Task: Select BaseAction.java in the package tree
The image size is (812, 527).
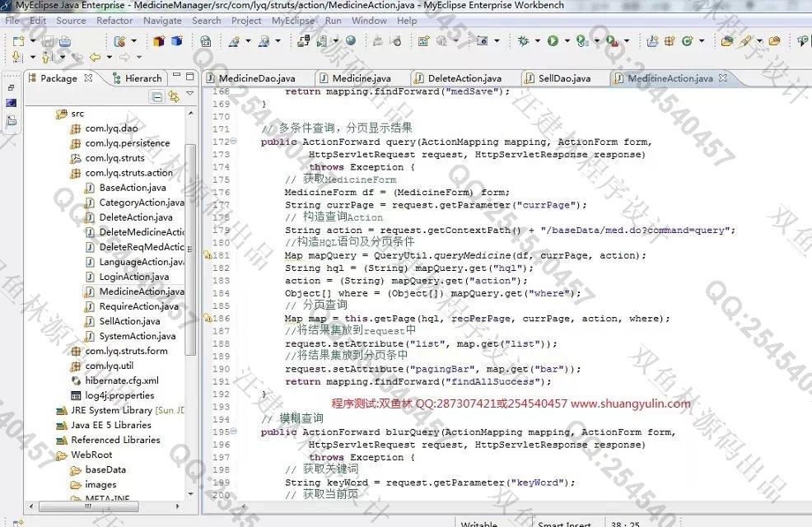Action: (133, 188)
